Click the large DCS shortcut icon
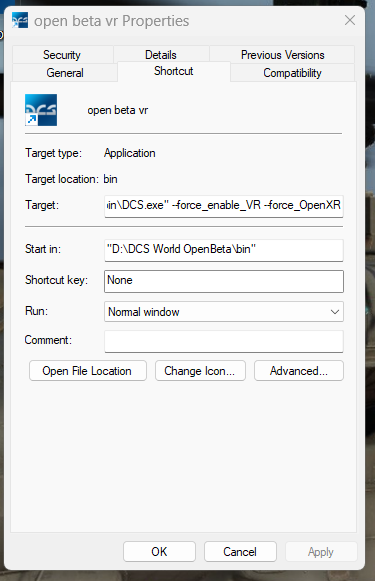 pos(41,110)
